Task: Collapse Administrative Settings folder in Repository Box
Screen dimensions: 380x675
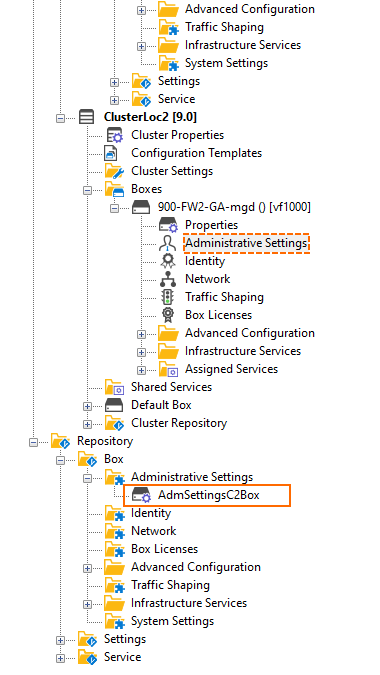Action: [87, 478]
